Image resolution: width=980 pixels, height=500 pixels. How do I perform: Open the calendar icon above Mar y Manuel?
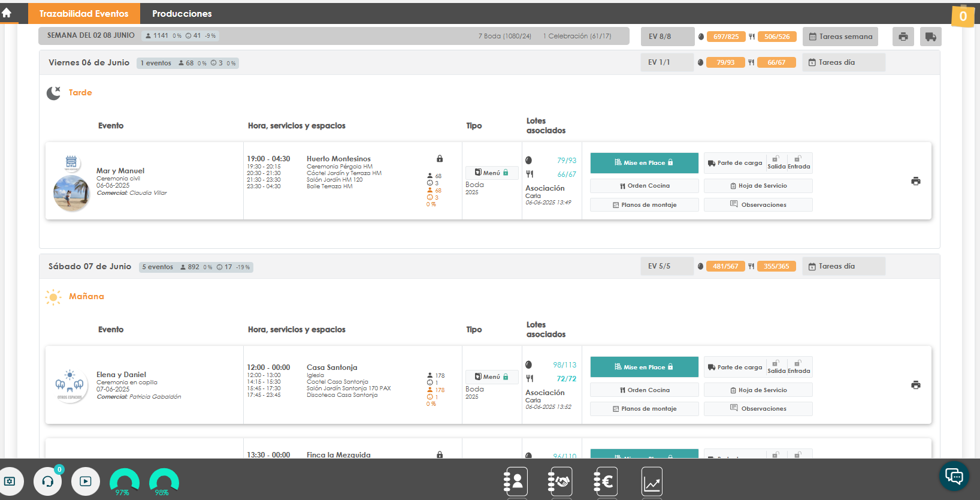click(x=71, y=162)
